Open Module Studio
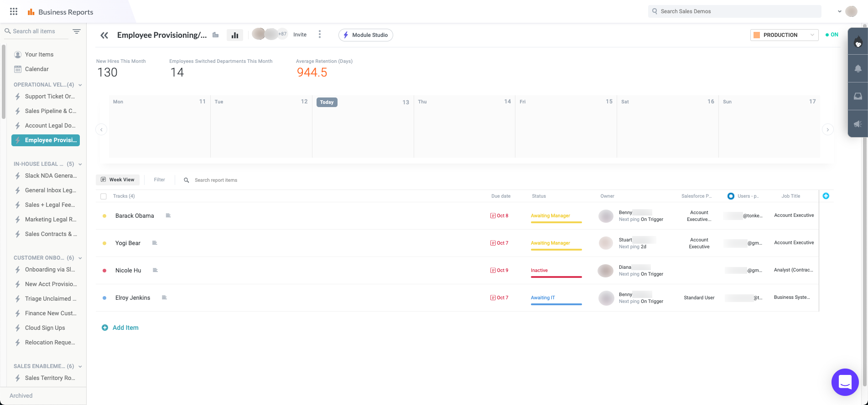The height and width of the screenshot is (405, 868). coord(365,35)
